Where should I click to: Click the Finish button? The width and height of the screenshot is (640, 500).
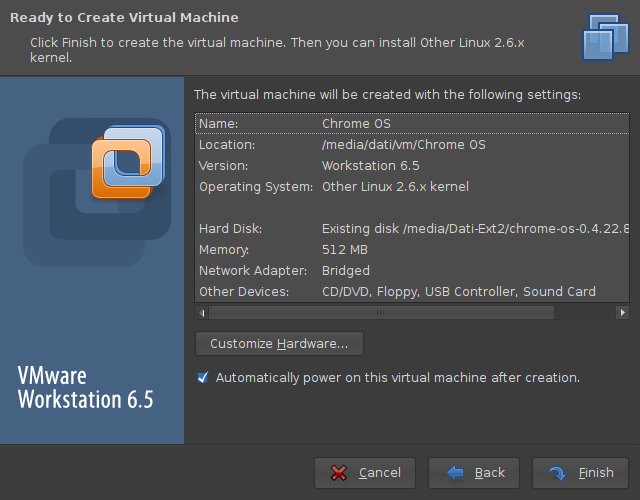point(580,473)
